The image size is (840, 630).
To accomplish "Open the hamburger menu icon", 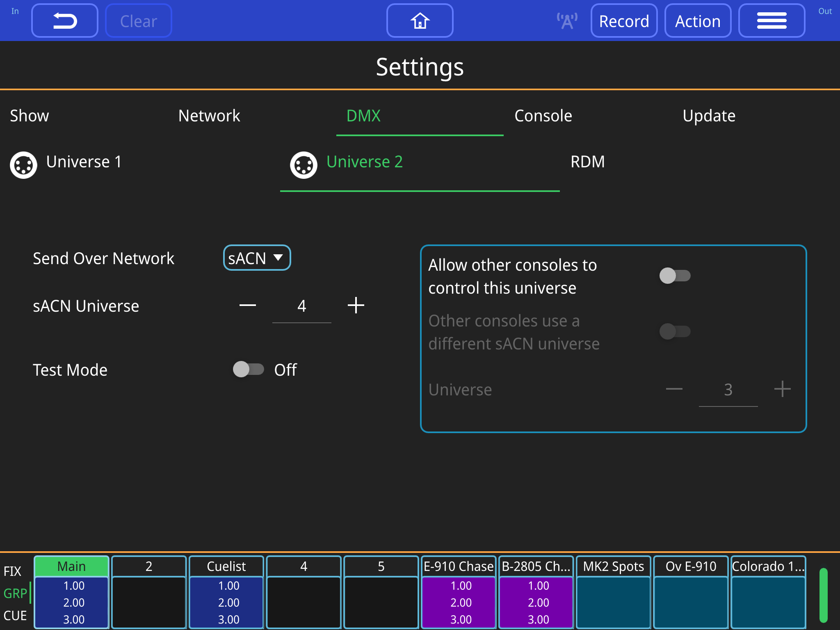I will (x=772, y=20).
